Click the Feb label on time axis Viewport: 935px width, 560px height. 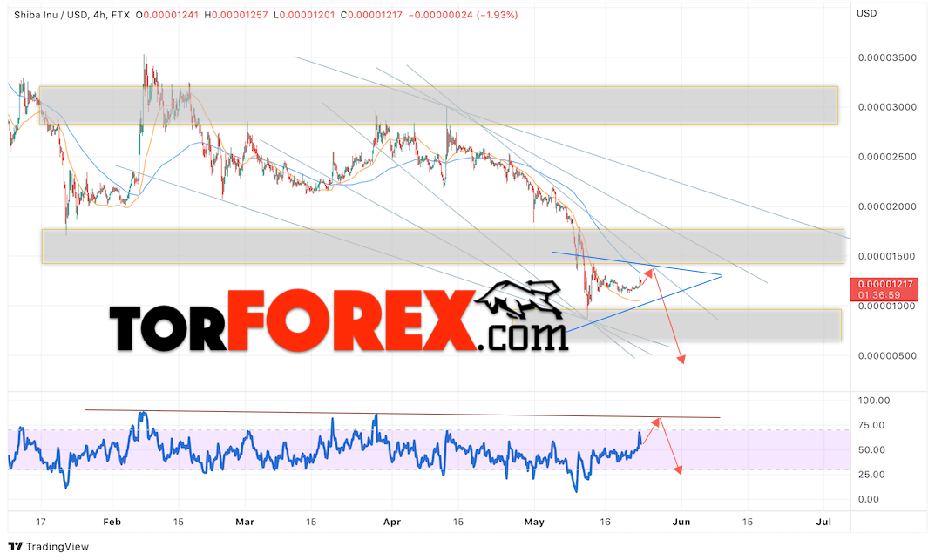point(112,522)
